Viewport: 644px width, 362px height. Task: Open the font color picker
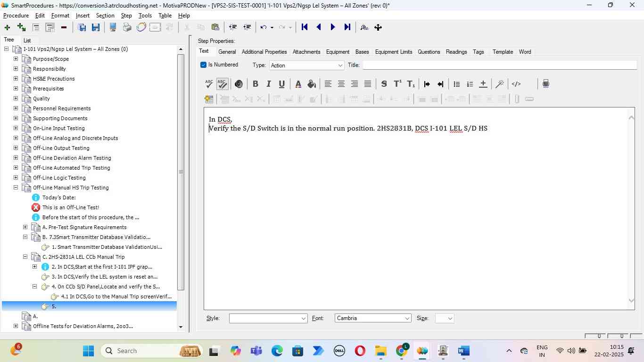(x=298, y=84)
